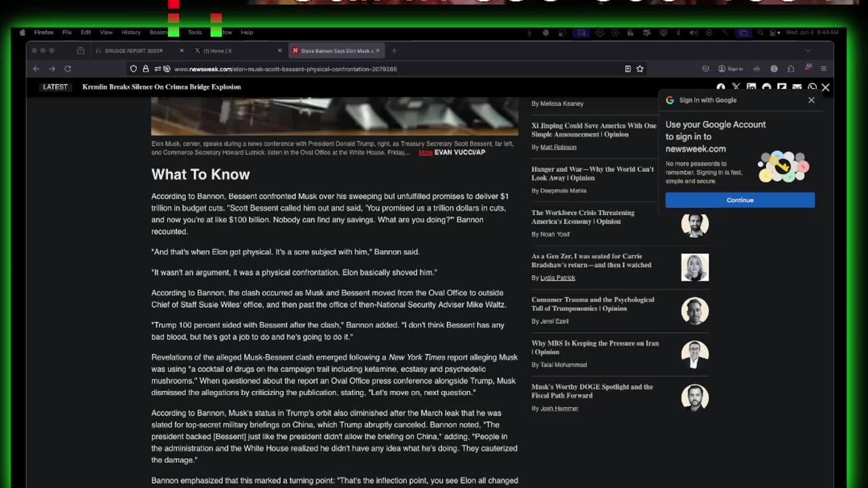This screenshot has width=868, height=488.
Task: Open The Workforce Crisis Threatening America's Economy
Action: 583,217
